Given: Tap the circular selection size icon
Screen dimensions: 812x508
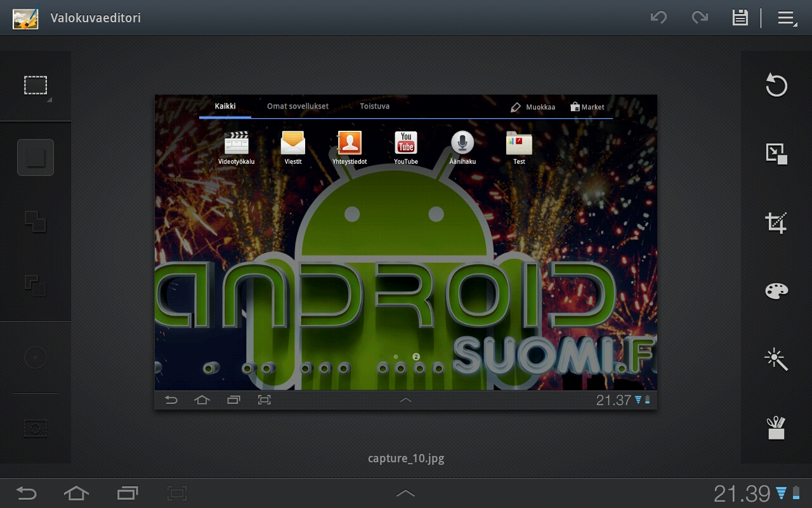Looking at the screenshot, I should pyautogui.click(x=36, y=358).
